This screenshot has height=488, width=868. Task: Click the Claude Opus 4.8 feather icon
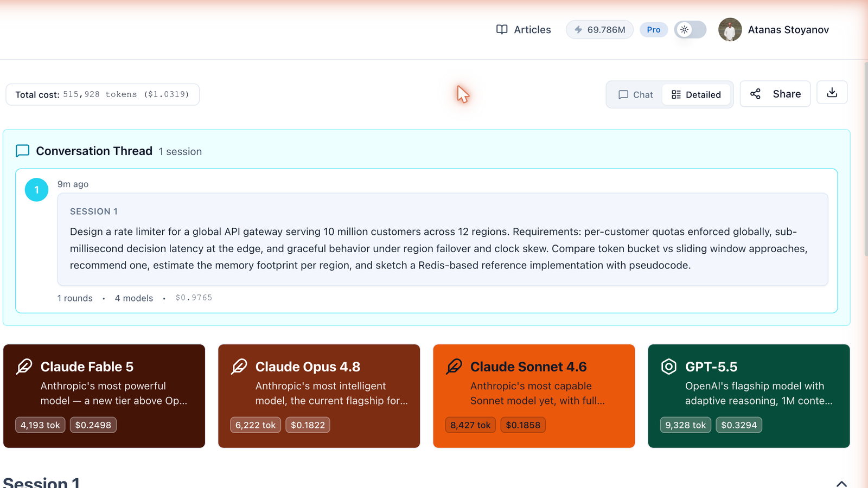pos(239,367)
